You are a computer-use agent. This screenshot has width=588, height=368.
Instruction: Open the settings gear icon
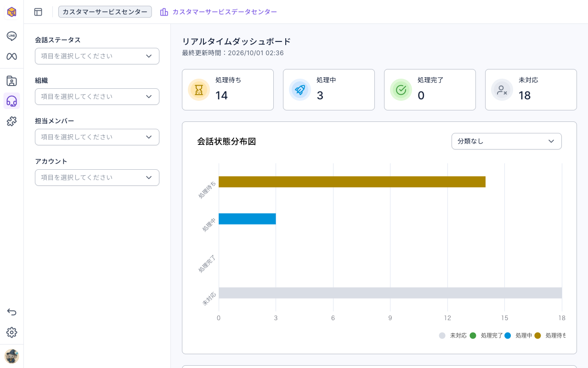[x=11, y=333]
